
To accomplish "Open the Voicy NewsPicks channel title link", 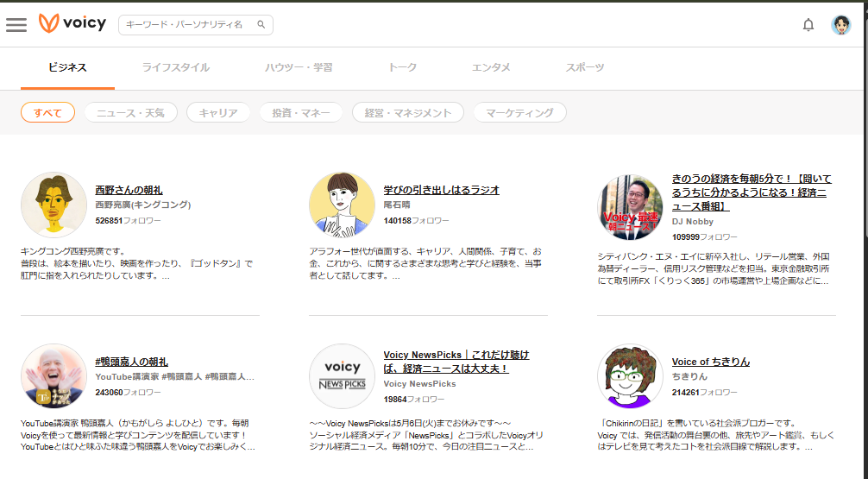I will [456, 362].
